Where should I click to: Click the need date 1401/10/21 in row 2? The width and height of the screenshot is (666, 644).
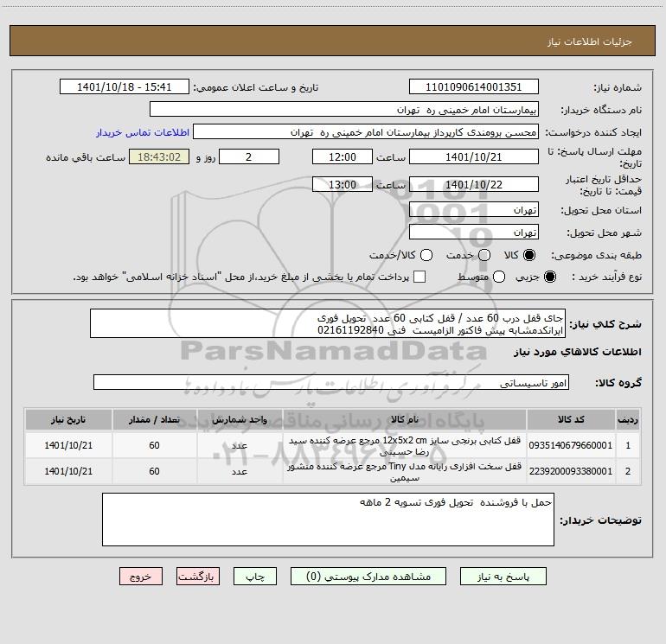pos(68,471)
